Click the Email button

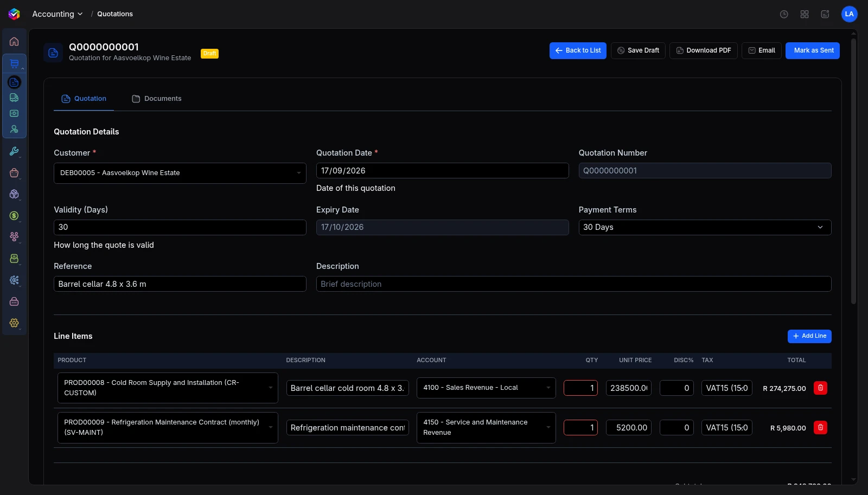(762, 50)
